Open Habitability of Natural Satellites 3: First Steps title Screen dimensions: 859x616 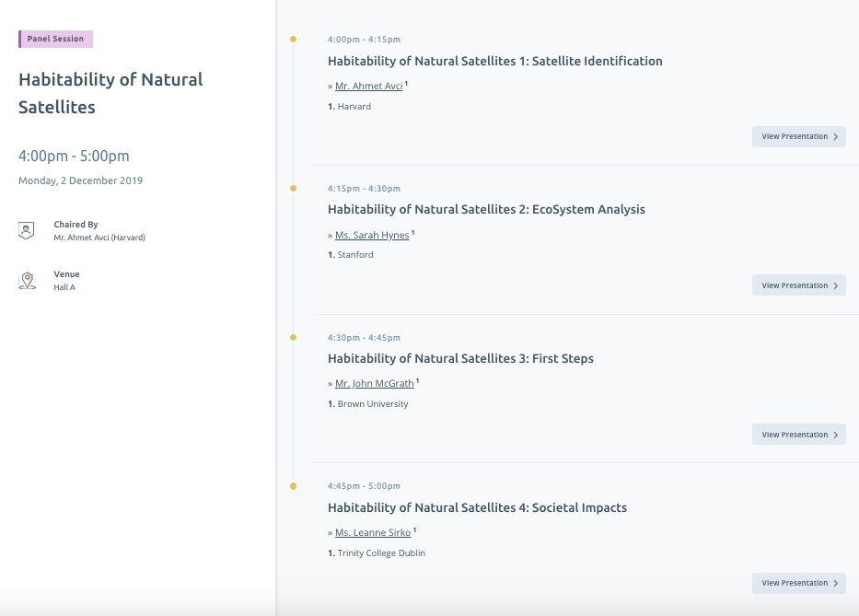(460, 358)
